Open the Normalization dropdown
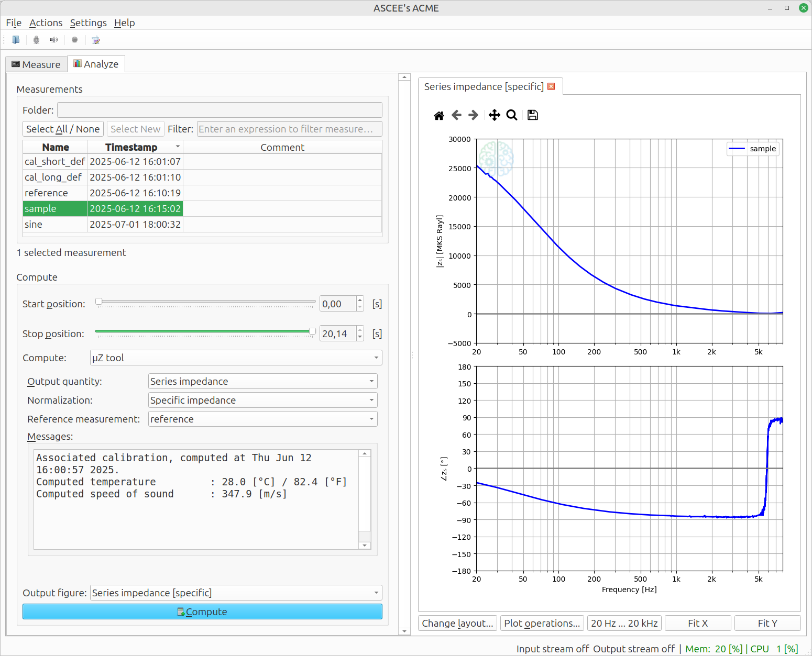Viewport: 812px width, 656px height. click(x=263, y=400)
